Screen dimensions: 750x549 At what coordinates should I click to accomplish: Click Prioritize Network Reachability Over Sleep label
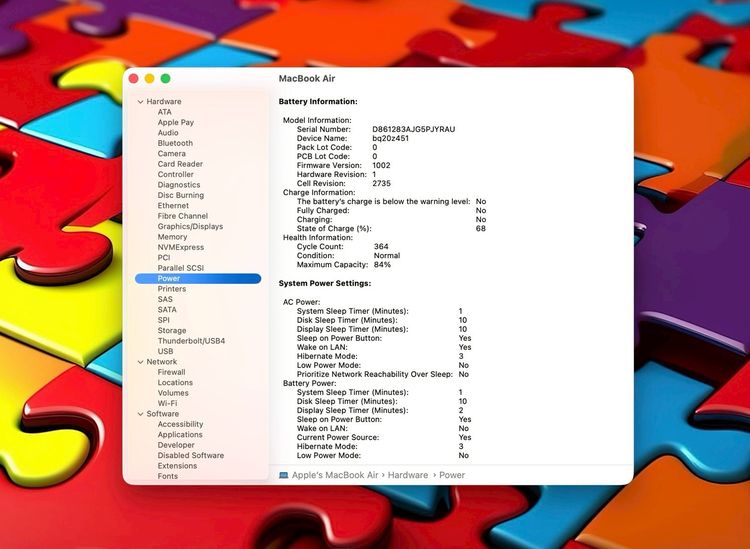375,374
